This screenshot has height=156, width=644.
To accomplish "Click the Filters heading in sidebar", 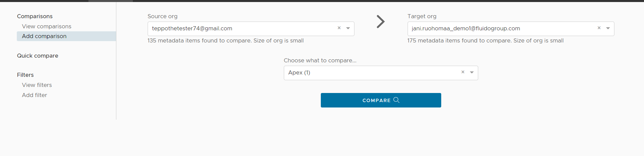I will click(x=25, y=75).
